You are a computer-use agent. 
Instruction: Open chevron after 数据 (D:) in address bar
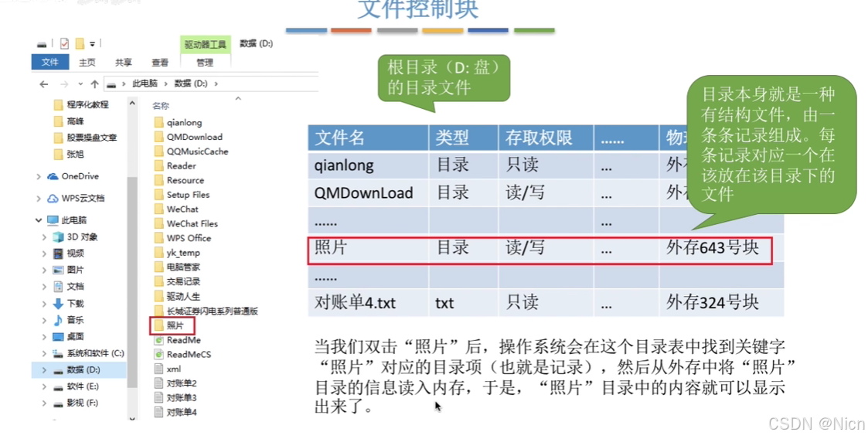[216, 83]
